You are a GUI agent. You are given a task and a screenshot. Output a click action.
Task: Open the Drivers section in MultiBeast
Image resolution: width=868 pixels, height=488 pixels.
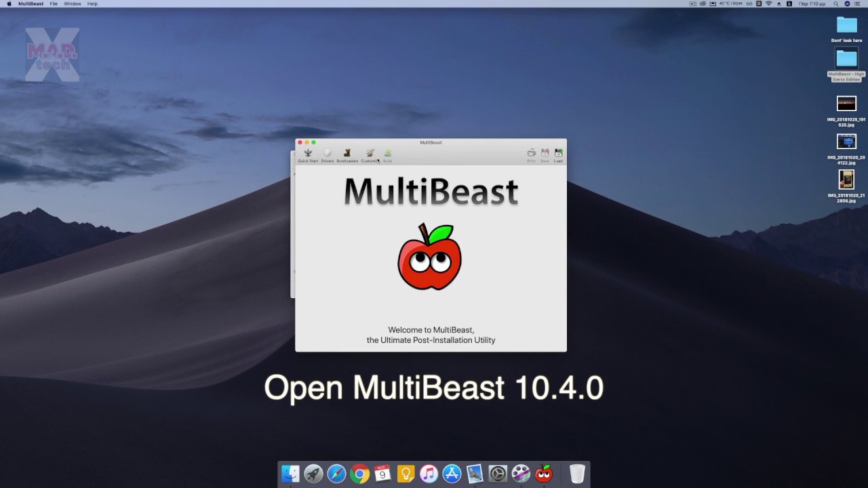pos(328,156)
